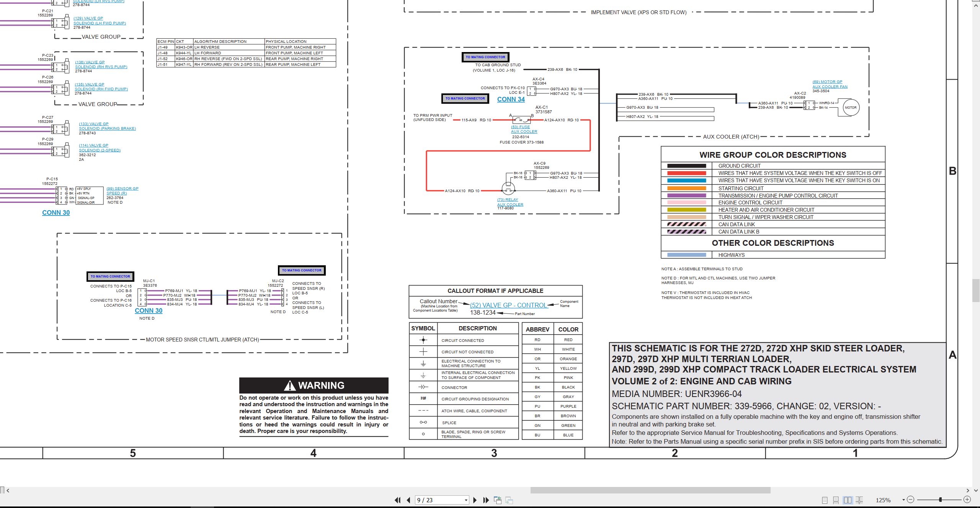Open the SOLENOID (LH FWD PUMP) link
Viewport: 980px width, 508px height.
coord(100,23)
